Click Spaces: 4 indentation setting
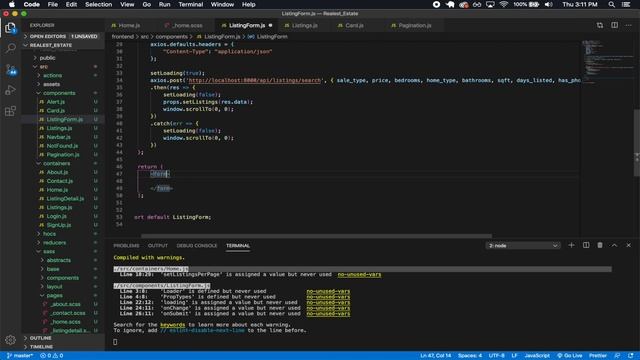This screenshot has width=640, height=360. point(470,356)
